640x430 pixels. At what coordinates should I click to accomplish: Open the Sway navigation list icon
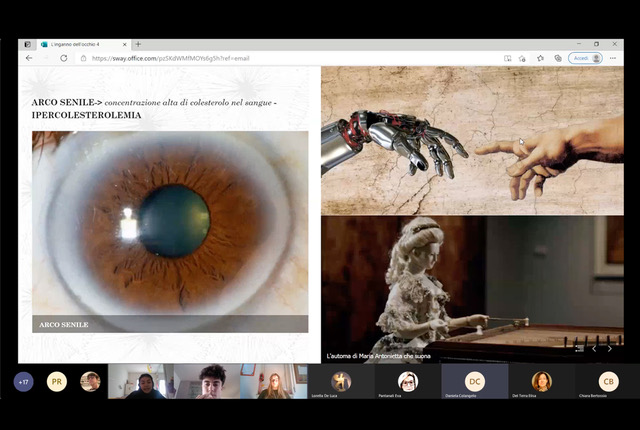pos(579,348)
